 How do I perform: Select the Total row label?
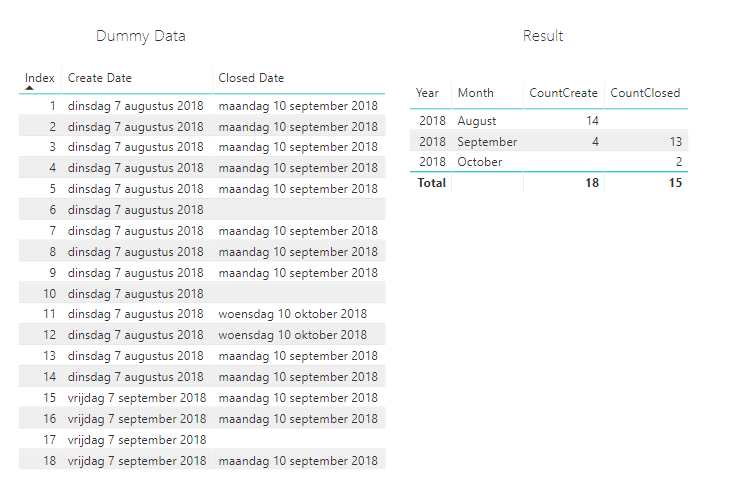pyautogui.click(x=432, y=183)
